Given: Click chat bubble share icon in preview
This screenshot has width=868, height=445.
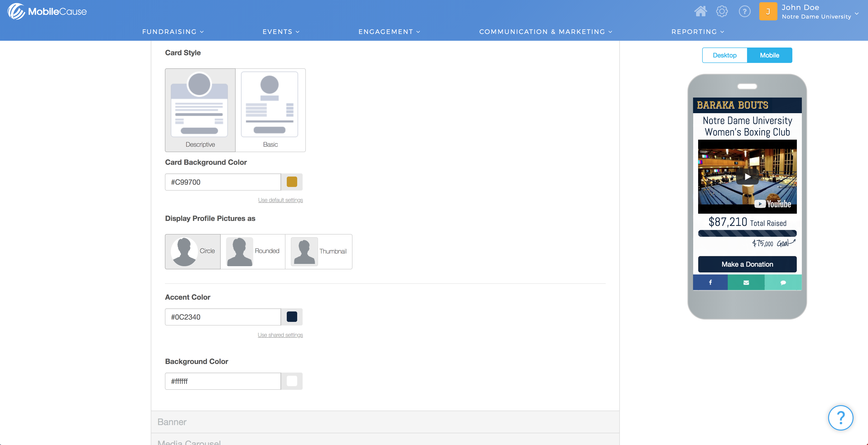Looking at the screenshot, I should tap(783, 282).
